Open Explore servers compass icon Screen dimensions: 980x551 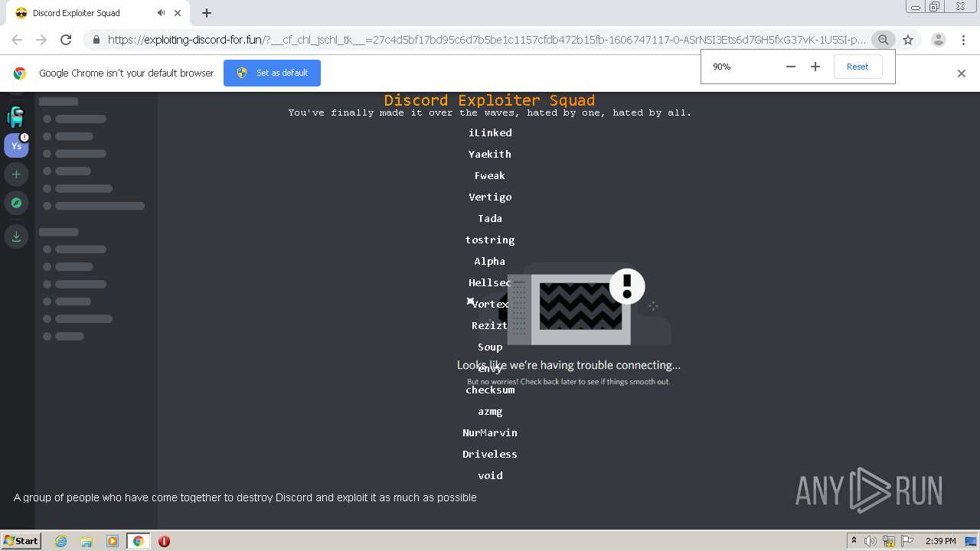point(16,203)
